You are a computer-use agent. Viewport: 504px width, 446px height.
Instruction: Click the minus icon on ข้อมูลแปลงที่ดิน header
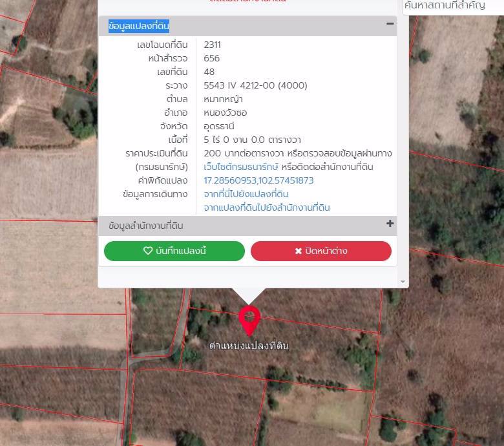390,24
